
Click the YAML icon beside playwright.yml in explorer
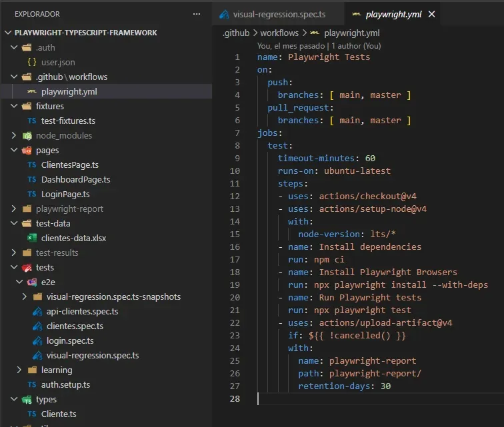click(32, 91)
